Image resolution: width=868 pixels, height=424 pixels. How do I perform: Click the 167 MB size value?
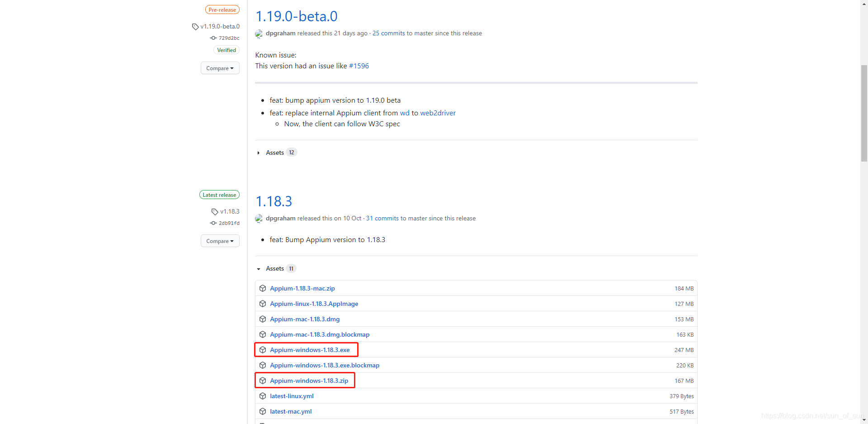pos(684,381)
